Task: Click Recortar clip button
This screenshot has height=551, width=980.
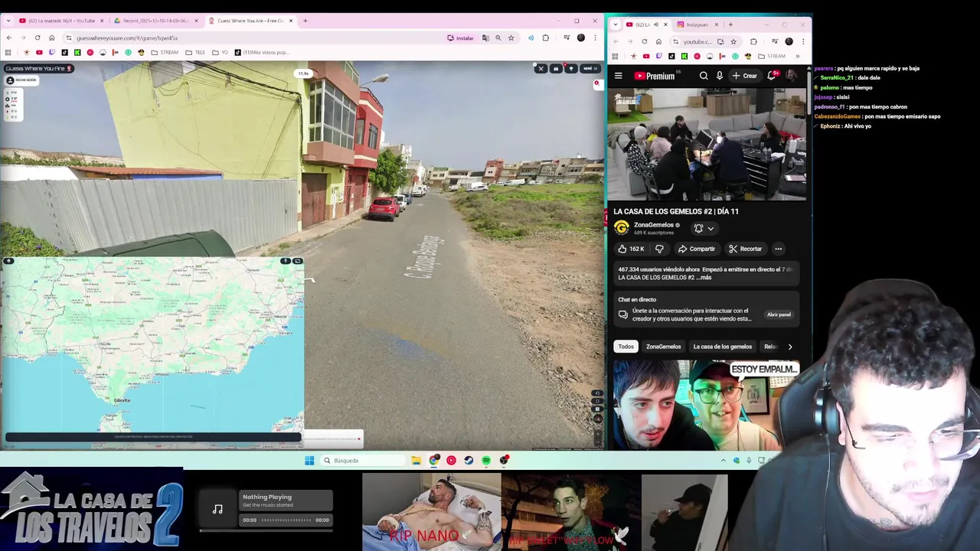Action: [x=745, y=249]
